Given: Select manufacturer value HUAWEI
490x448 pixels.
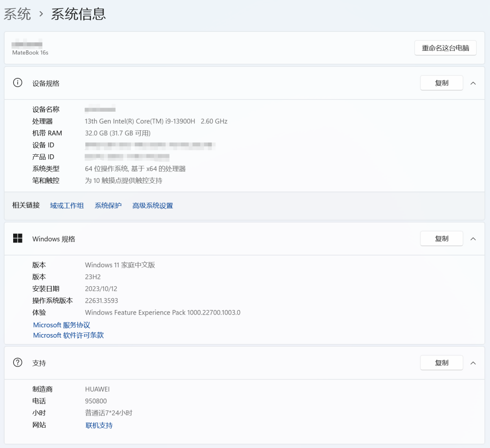Looking at the screenshot, I should click(97, 389).
